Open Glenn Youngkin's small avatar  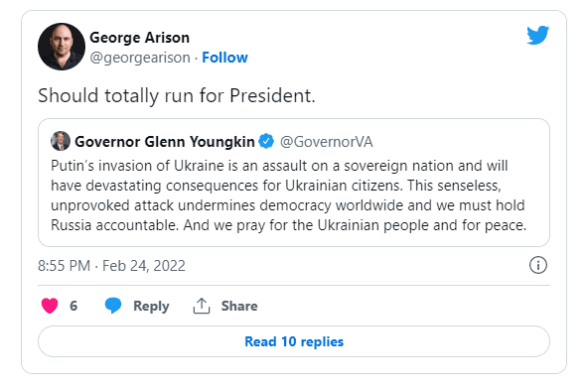click(x=61, y=141)
